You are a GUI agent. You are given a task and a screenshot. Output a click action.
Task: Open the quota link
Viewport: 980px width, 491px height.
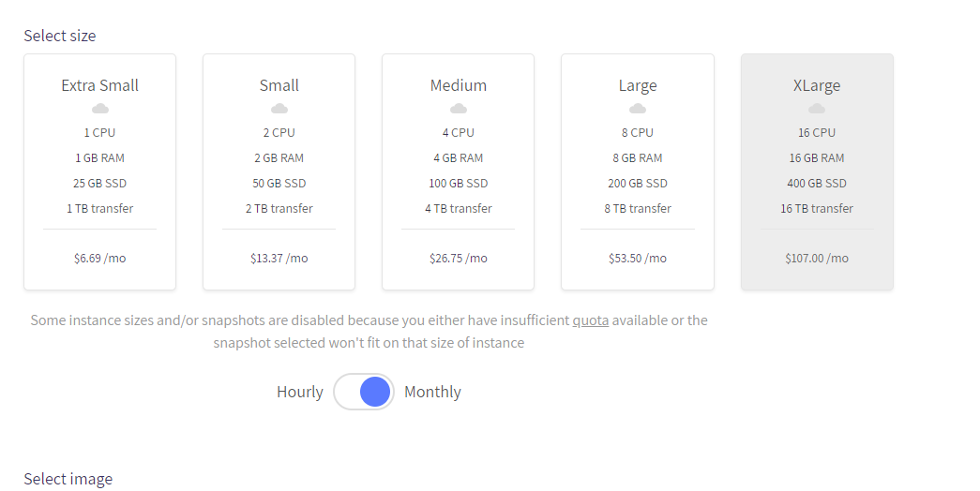pyautogui.click(x=591, y=320)
